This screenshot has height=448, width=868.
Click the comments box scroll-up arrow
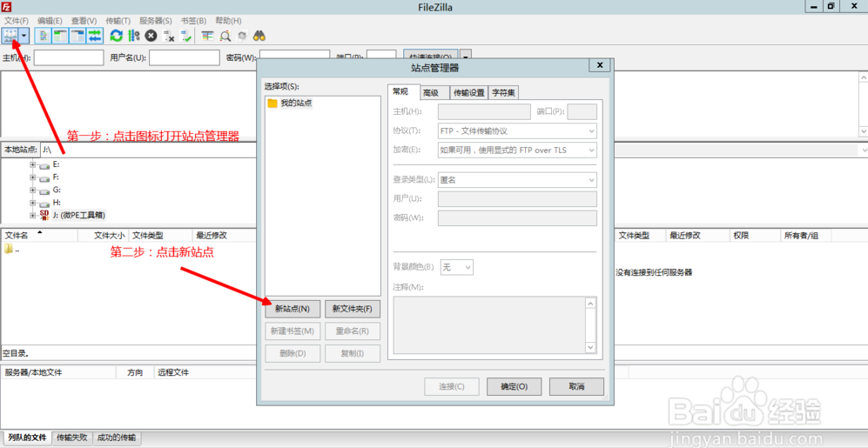[x=590, y=303]
